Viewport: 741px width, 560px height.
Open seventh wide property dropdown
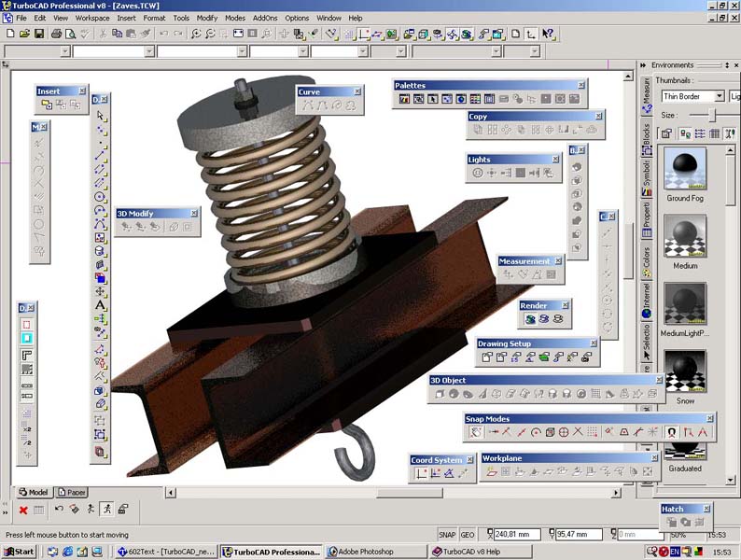coord(496,51)
